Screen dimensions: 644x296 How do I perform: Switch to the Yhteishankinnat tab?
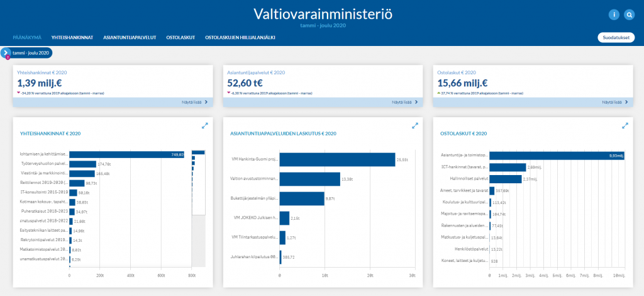pyautogui.click(x=72, y=38)
